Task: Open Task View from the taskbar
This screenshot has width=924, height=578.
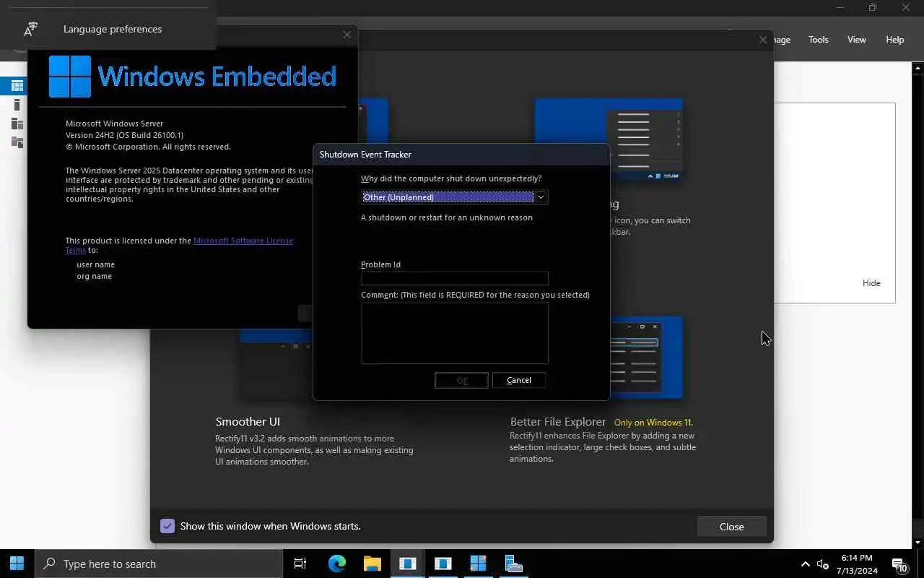Action: (x=300, y=564)
